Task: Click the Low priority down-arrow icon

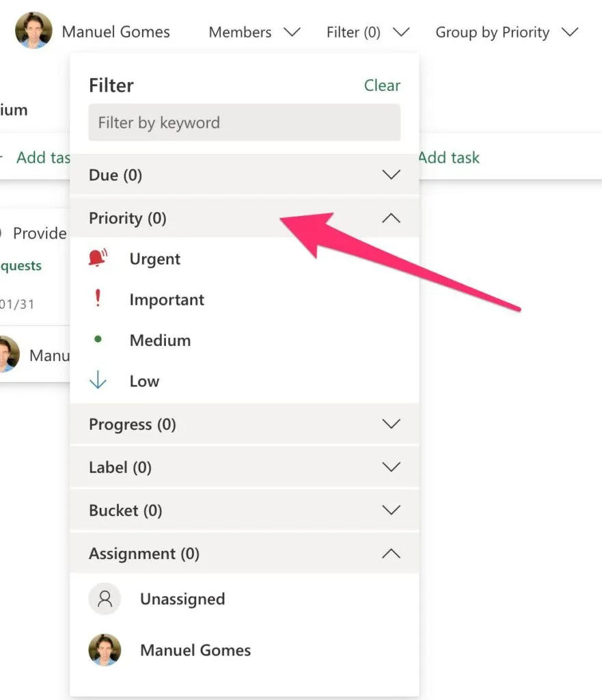Action: pyautogui.click(x=98, y=381)
